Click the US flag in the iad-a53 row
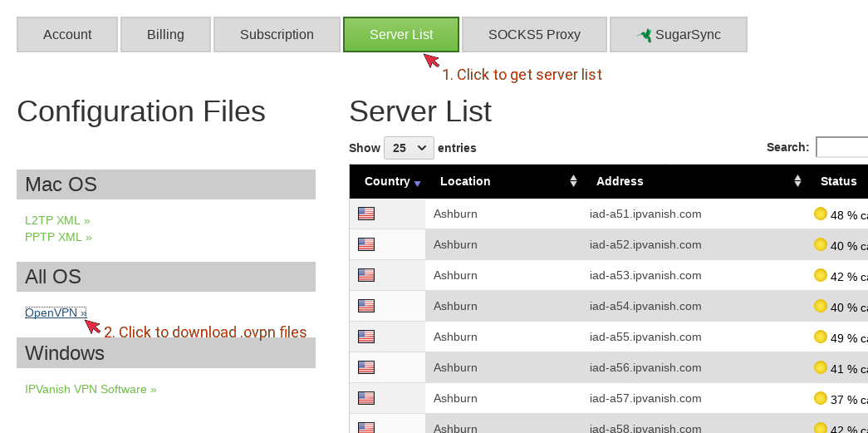The height and width of the screenshot is (433, 868). pyautogui.click(x=366, y=275)
